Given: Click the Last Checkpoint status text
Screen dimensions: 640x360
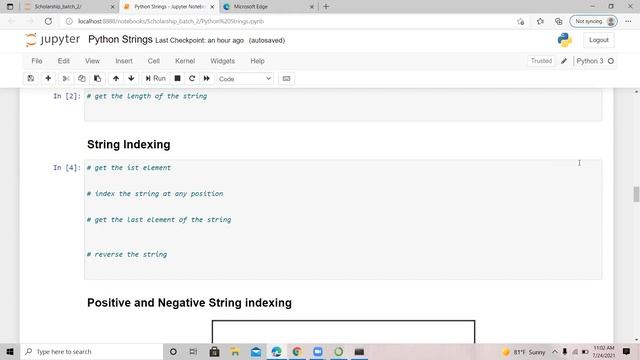Looking at the screenshot, I should point(200,40).
